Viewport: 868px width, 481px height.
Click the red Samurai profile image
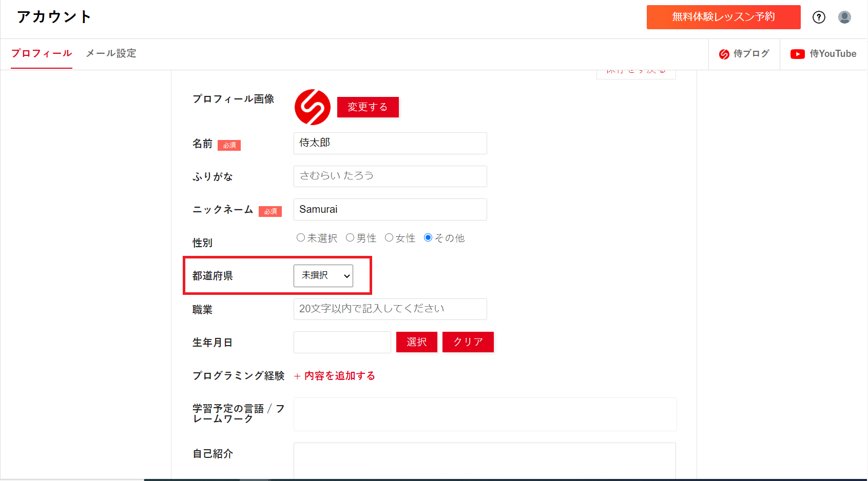(x=312, y=107)
